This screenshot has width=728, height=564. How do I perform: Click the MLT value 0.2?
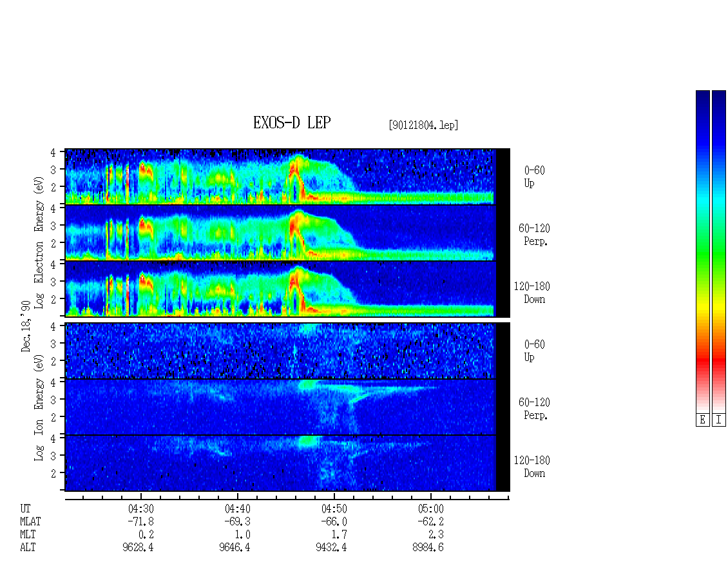click(146, 535)
